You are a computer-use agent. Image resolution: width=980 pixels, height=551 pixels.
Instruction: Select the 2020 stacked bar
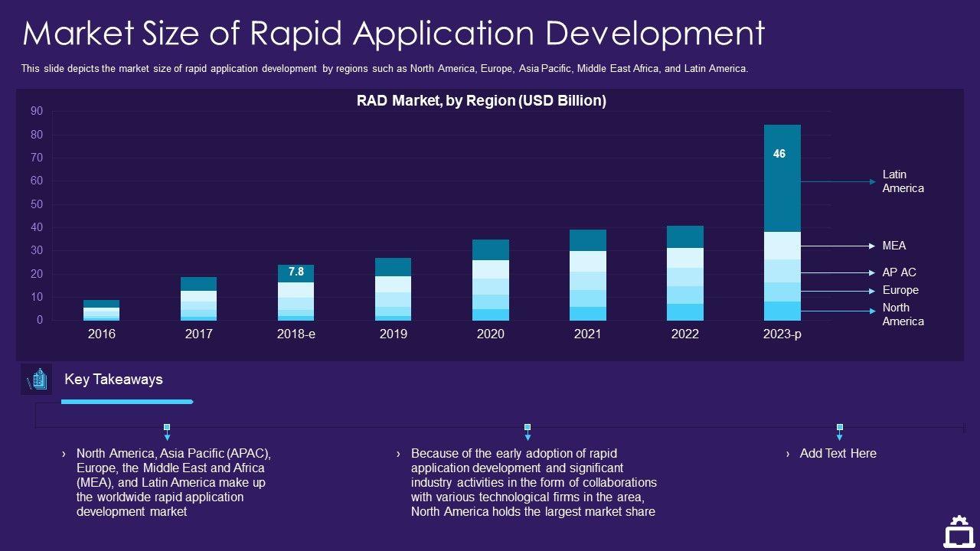coord(490,280)
